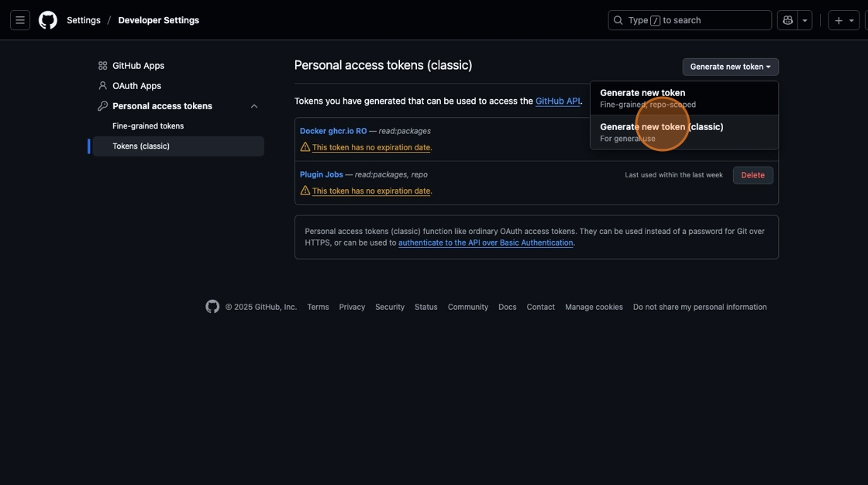
Task: Click the GitHub logo in header
Action: coord(48,20)
